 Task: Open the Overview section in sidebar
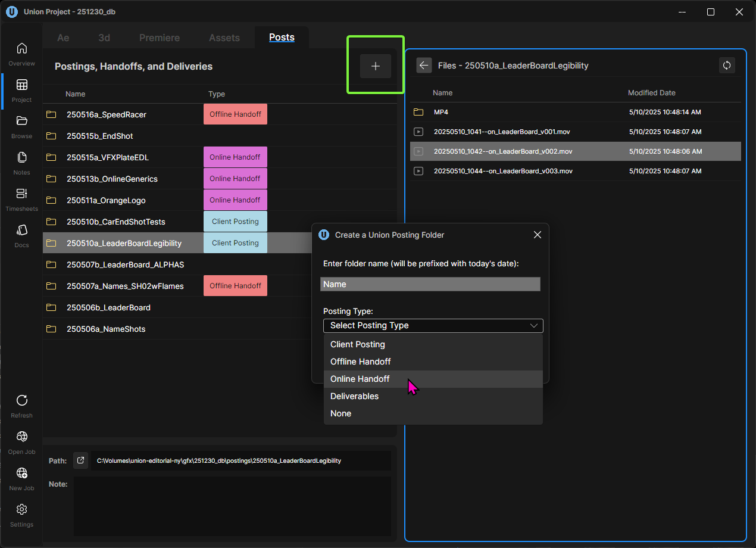point(21,54)
